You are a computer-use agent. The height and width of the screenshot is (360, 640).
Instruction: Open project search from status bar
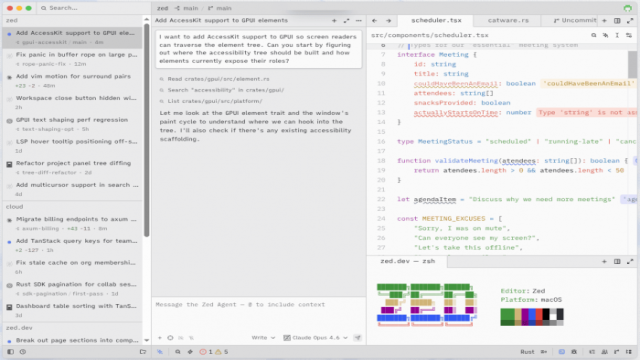tap(178, 351)
